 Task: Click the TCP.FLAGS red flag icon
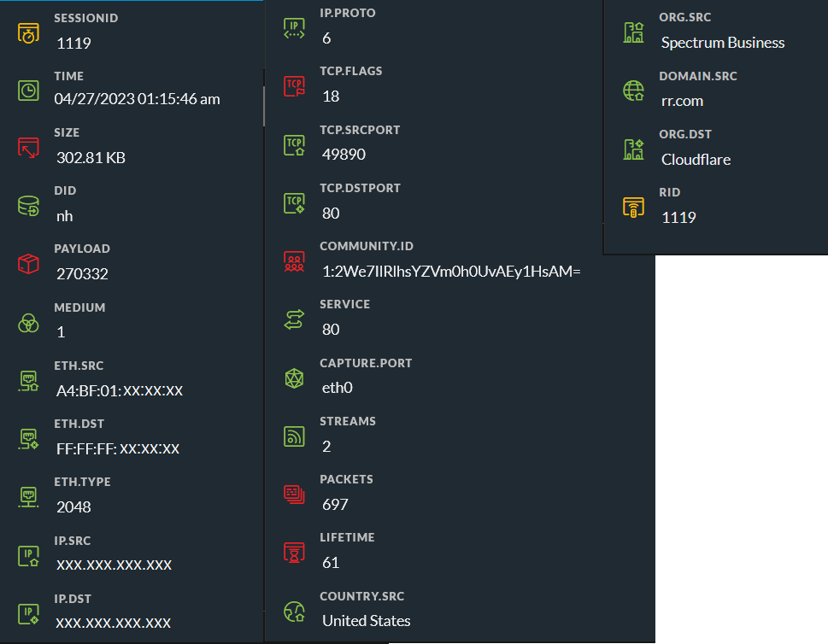[x=294, y=86]
